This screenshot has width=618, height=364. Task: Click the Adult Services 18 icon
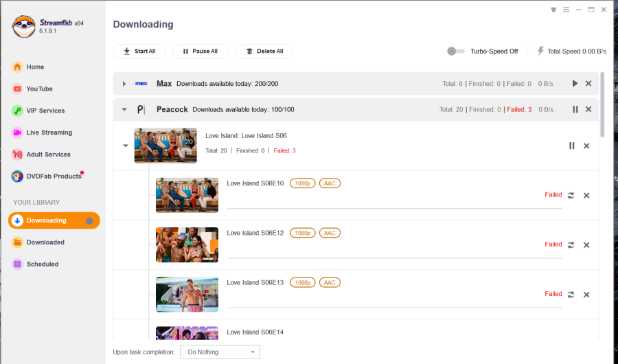click(17, 155)
